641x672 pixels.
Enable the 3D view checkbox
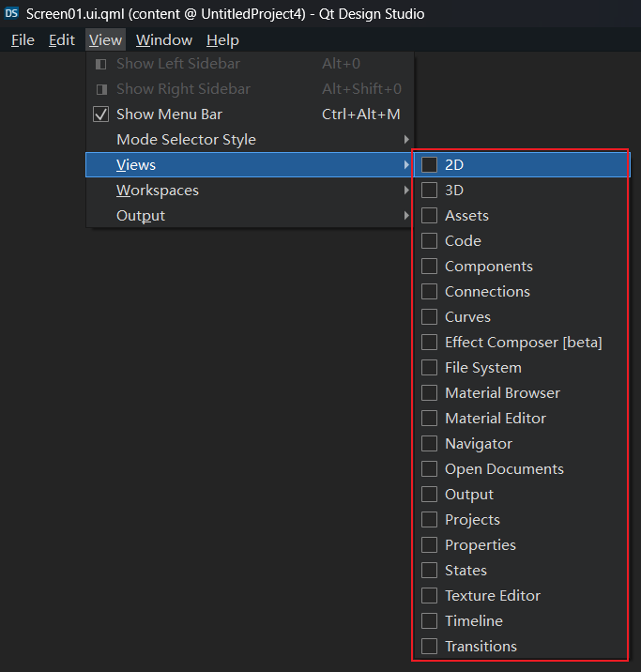pyautogui.click(x=429, y=190)
